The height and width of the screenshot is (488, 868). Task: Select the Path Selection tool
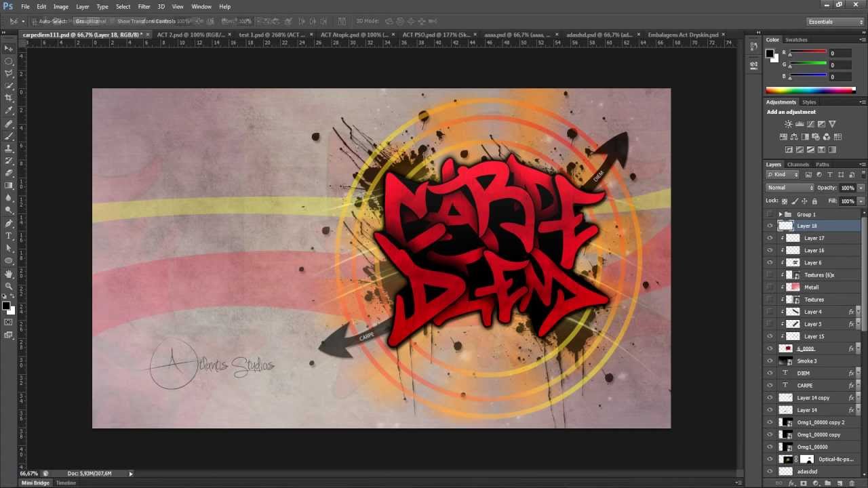point(9,247)
